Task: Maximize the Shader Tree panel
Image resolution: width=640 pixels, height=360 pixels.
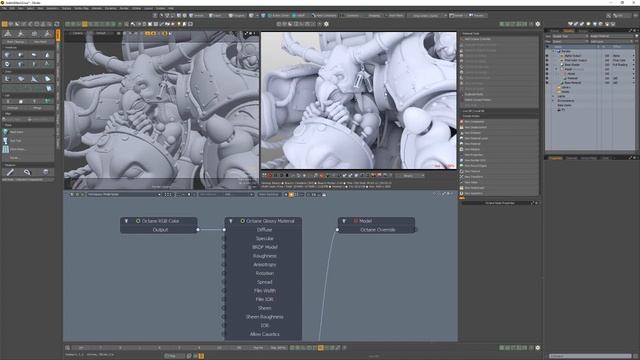Action: 631,31
